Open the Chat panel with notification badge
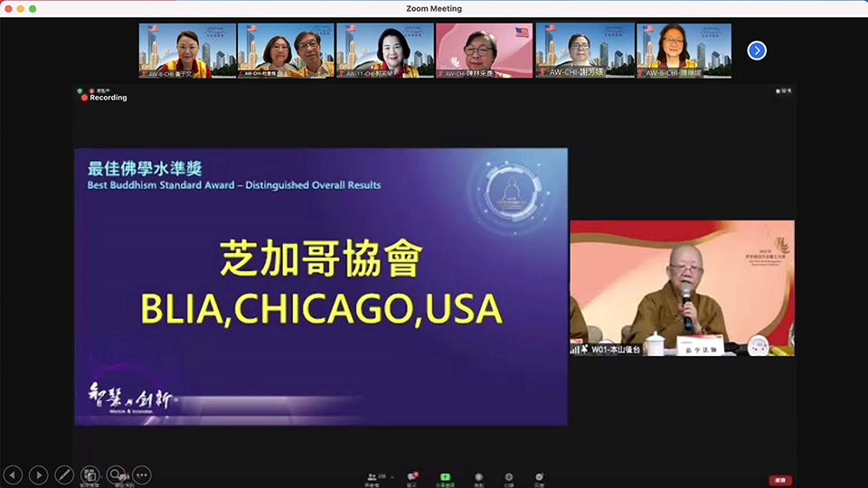868x488 pixels. coord(411,476)
